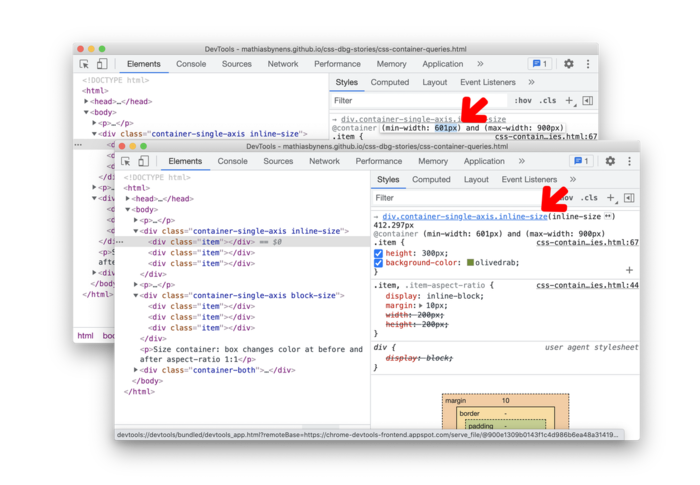Collapse the container-single-axis inline-size div
700x485 pixels.
[137, 231]
